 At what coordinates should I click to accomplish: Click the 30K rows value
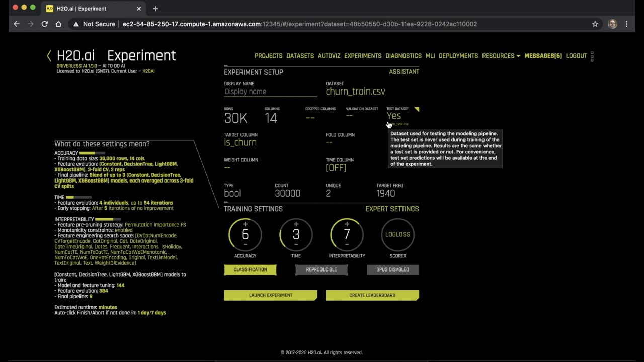pyautogui.click(x=235, y=118)
